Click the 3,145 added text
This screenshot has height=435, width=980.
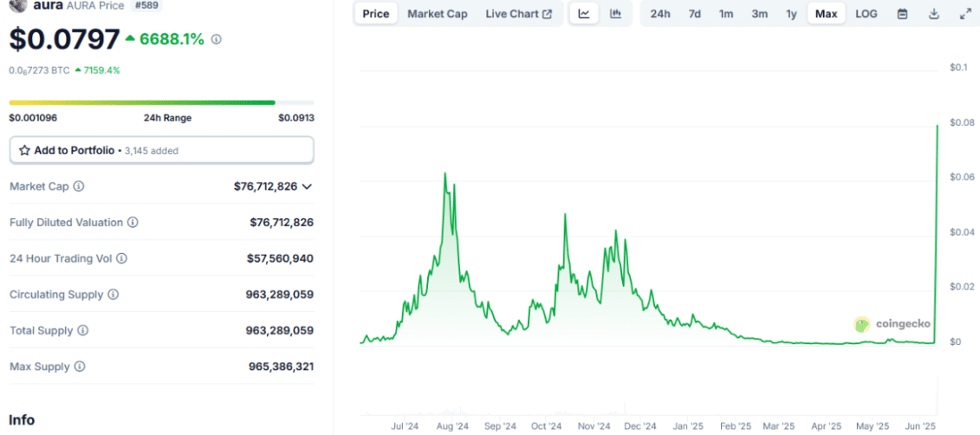pyautogui.click(x=152, y=151)
